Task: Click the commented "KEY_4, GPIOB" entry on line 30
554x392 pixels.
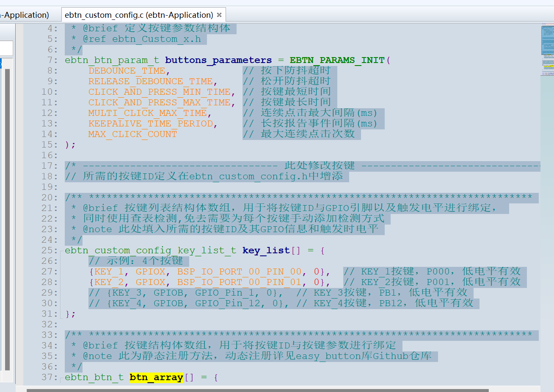Action: 189,304
